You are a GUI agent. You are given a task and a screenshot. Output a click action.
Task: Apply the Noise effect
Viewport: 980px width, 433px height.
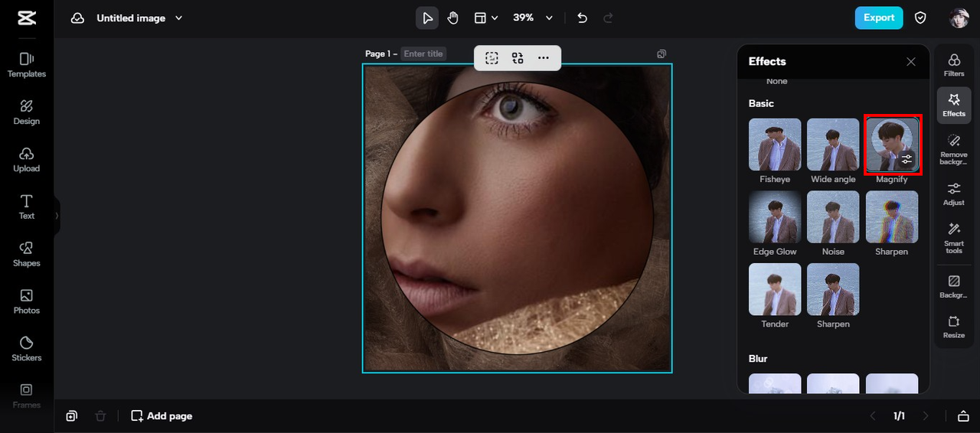click(833, 216)
